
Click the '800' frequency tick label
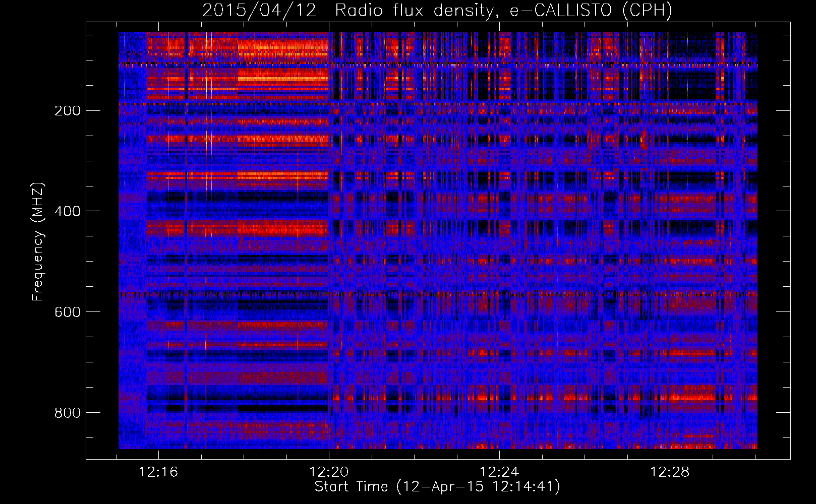(x=68, y=413)
